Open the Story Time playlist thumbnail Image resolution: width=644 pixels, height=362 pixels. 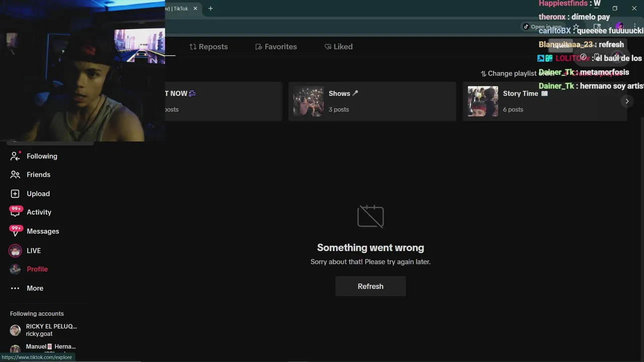483,101
